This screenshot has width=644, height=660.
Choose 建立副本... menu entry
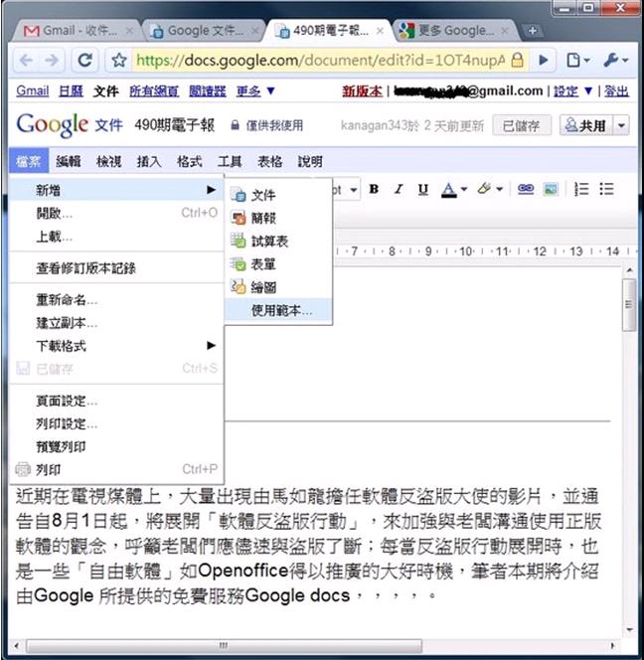point(116,323)
